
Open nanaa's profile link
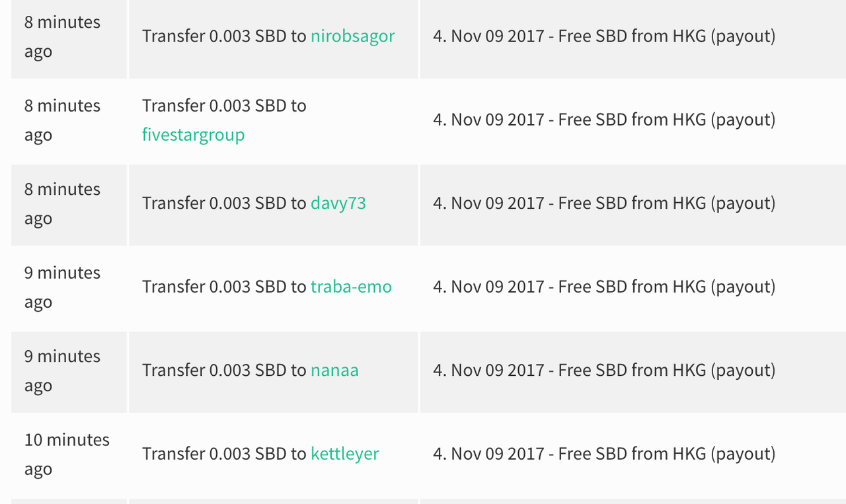[334, 370]
